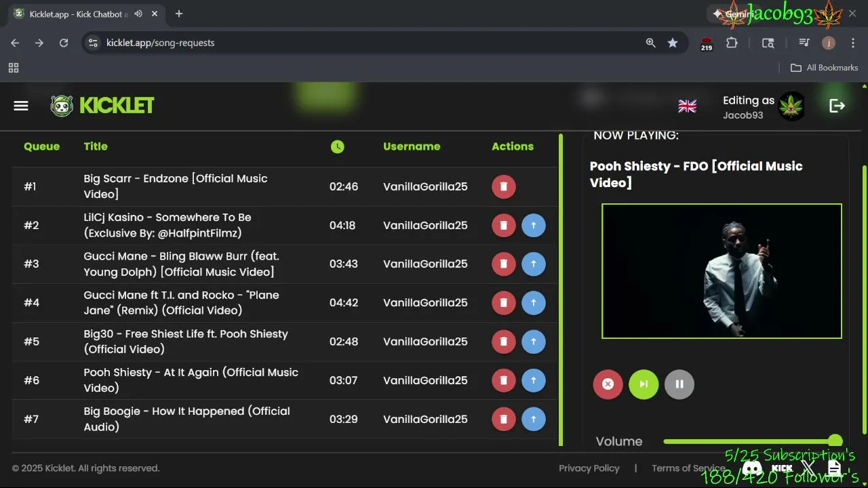
Task: Remove the now playing song with the red X button
Action: (x=608, y=384)
